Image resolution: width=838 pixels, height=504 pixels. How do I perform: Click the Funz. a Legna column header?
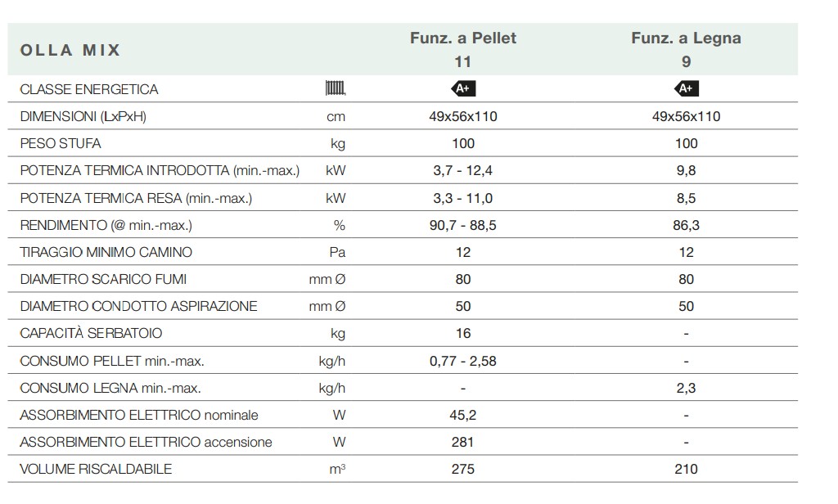(686, 38)
